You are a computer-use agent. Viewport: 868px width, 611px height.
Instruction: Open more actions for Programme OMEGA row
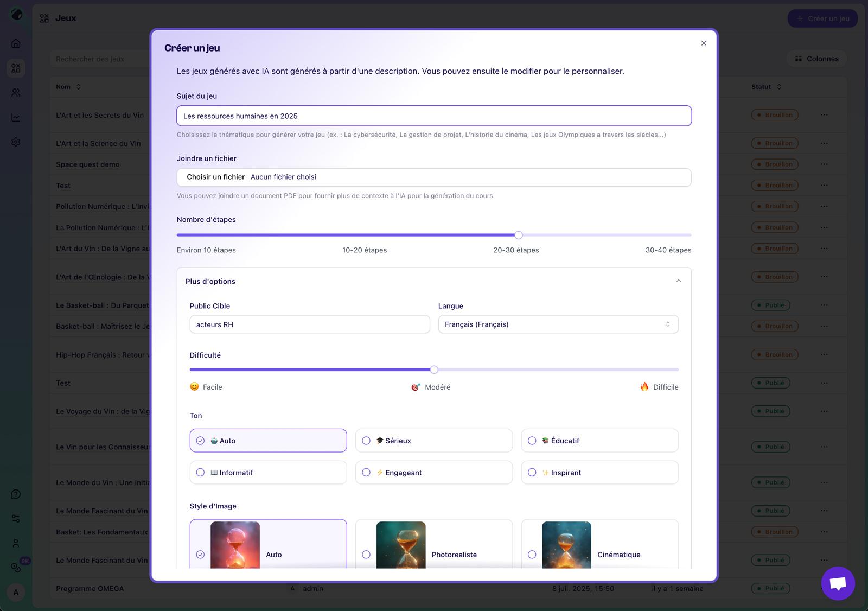click(824, 588)
